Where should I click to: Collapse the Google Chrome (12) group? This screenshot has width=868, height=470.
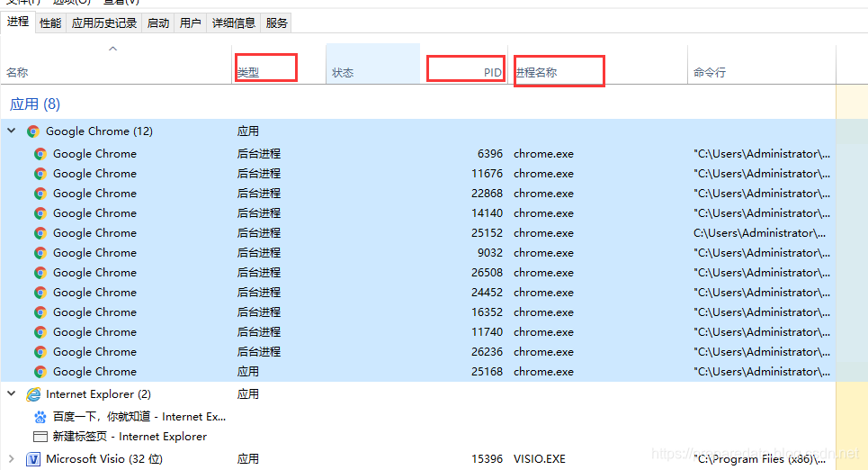[12, 131]
